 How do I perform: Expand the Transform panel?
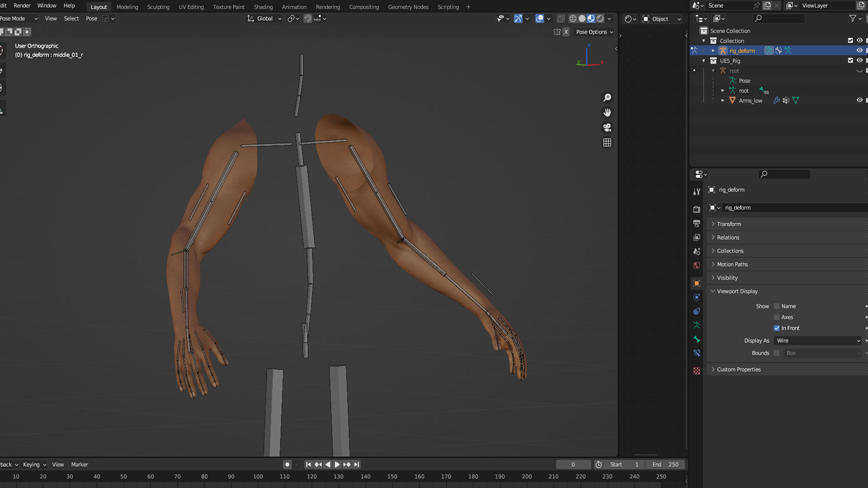pyautogui.click(x=729, y=224)
